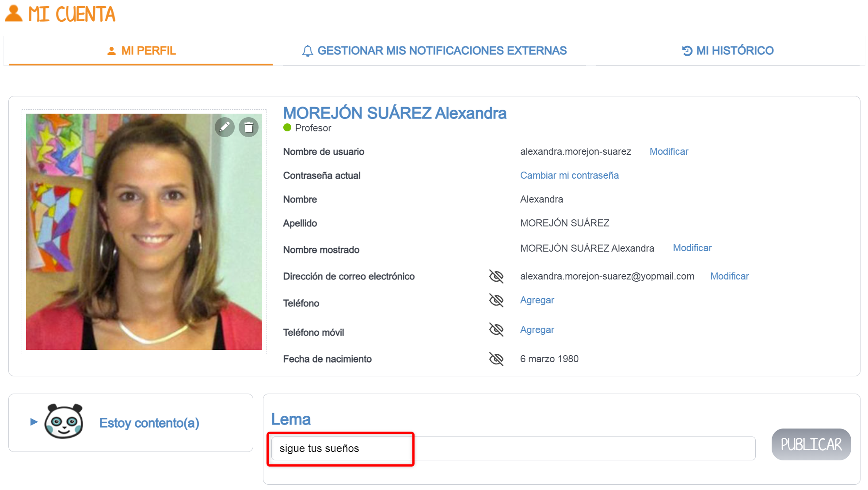This screenshot has height=490, width=868.
Task: Click Modificar next to Nombre mostrado
Action: (692, 248)
